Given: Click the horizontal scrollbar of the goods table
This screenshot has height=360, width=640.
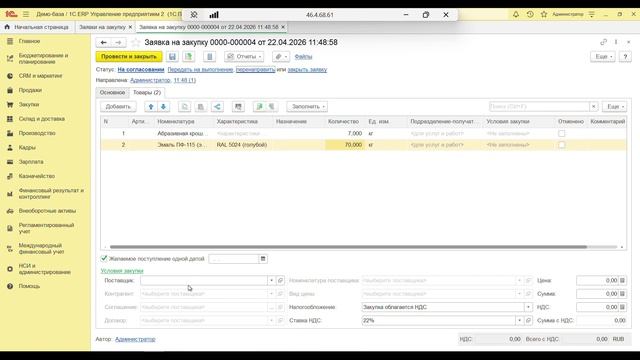Looking at the screenshot, I should tap(348, 247).
